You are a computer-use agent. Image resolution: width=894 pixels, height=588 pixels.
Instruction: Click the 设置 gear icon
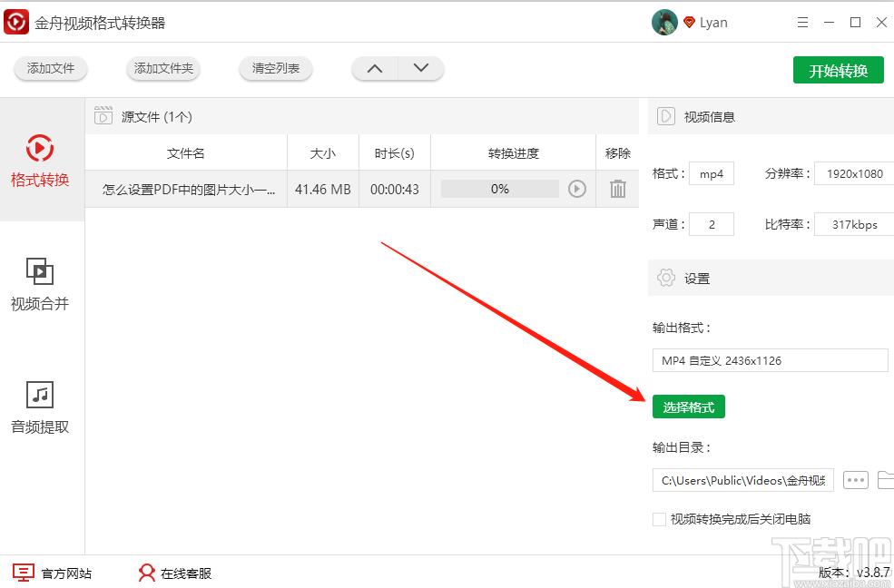click(666, 278)
